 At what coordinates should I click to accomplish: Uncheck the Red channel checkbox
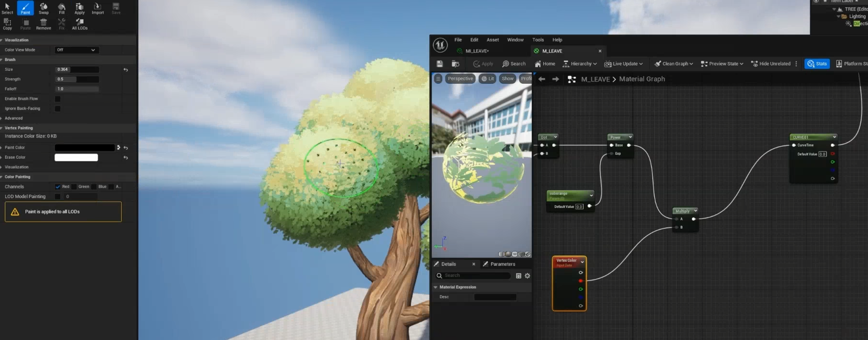tap(58, 187)
